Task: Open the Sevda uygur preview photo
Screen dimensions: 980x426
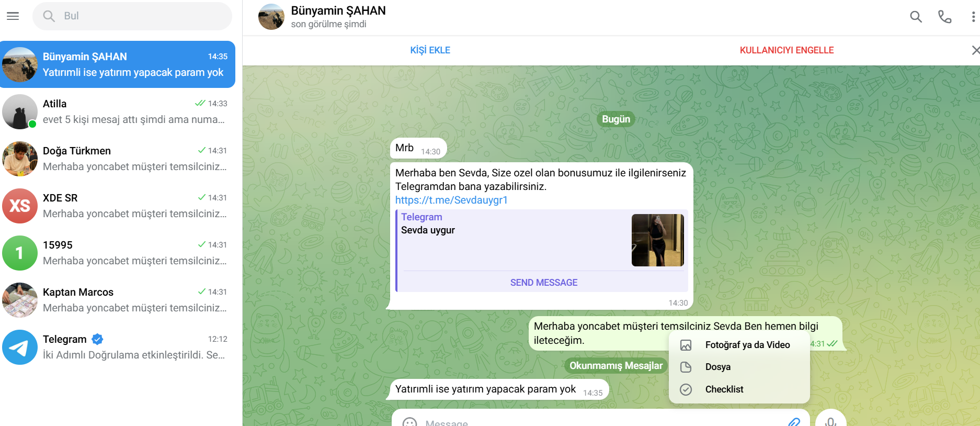Action: coord(658,240)
